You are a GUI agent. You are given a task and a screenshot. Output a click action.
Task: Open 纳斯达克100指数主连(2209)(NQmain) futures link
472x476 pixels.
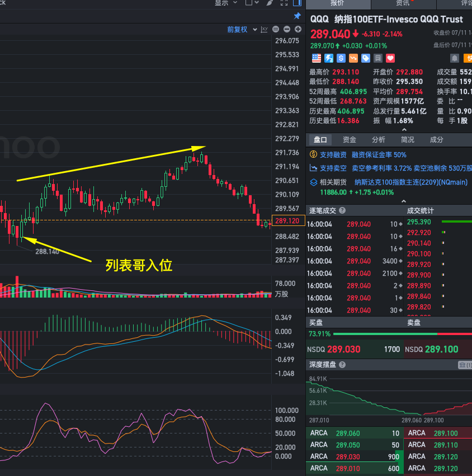(411, 182)
